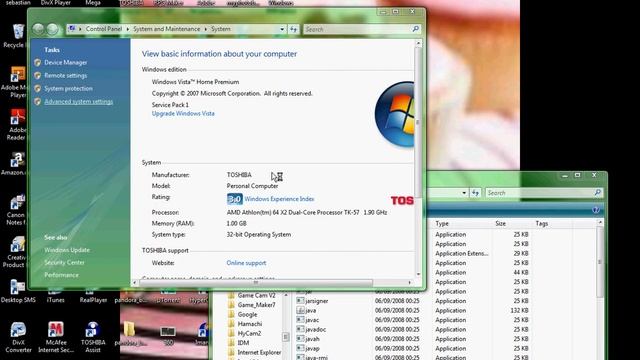
Task: Click Explorer file list vertical scrollbar
Action: pyautogui.click(x=600, y=261)
